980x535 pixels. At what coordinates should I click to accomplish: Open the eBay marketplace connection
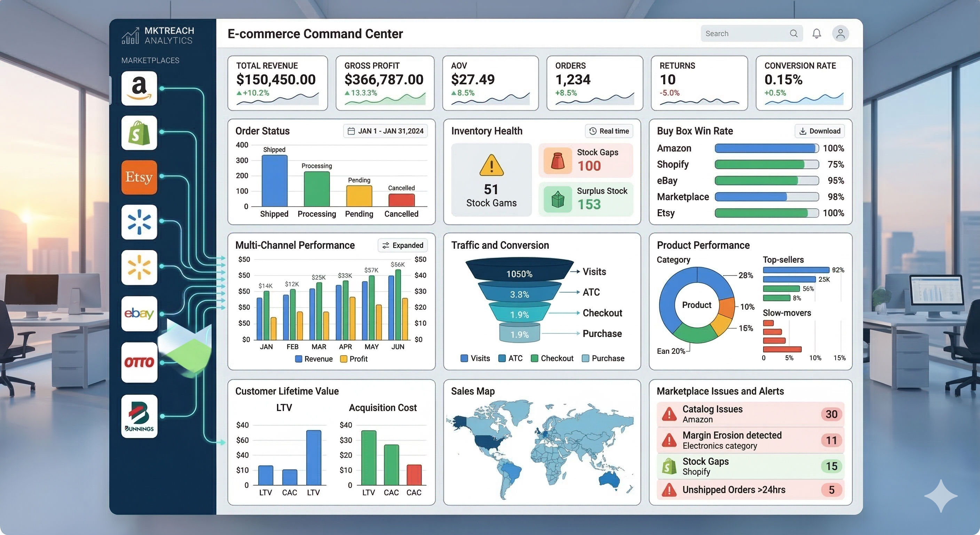(139, 314)
